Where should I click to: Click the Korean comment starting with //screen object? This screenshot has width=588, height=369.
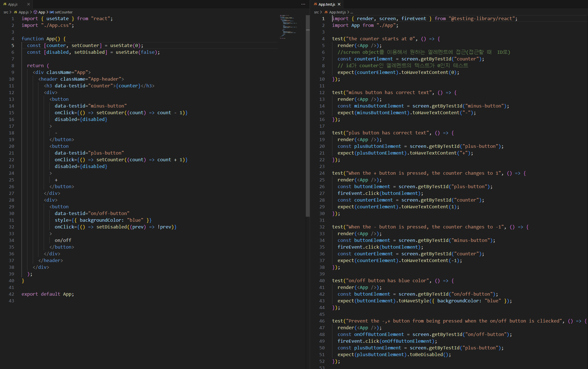424,52
